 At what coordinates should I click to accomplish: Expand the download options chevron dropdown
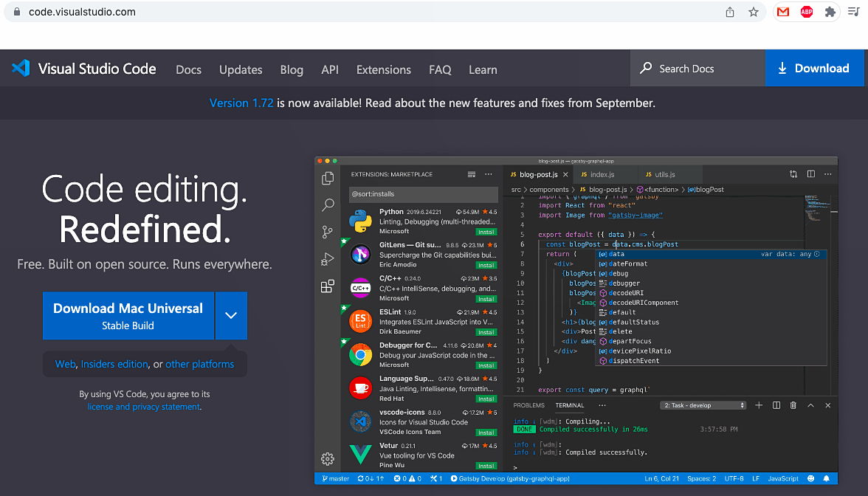(x=231, y=315)
